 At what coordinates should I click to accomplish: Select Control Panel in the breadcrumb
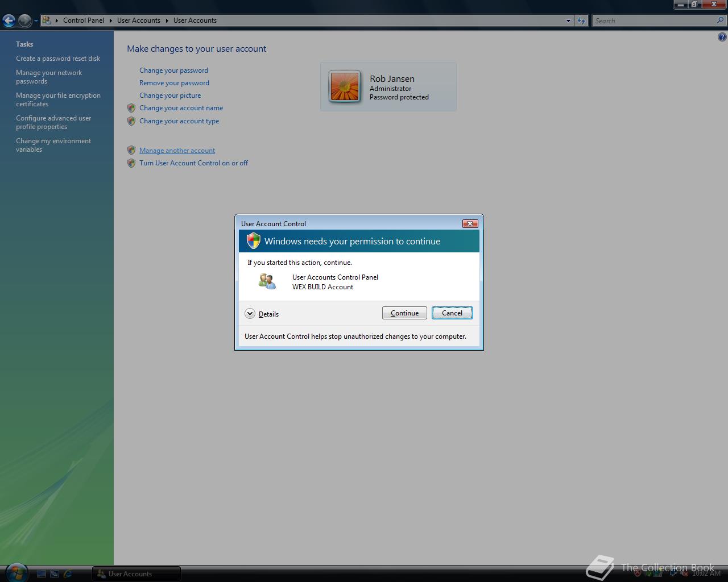click(x=84, y=20)
